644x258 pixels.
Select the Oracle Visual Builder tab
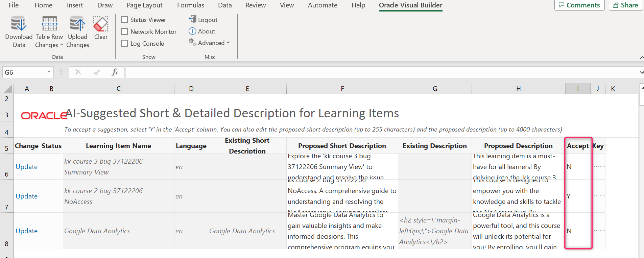click(x=410, y=5)
